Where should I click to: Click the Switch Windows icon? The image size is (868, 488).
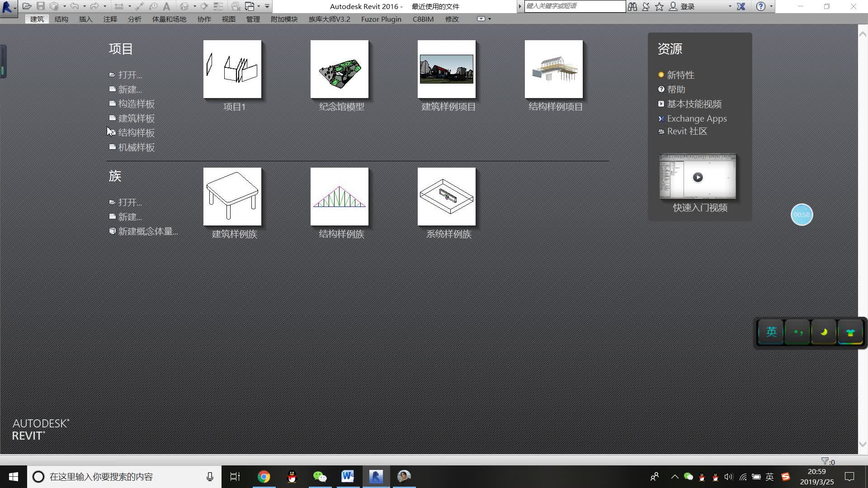(250, 6)
